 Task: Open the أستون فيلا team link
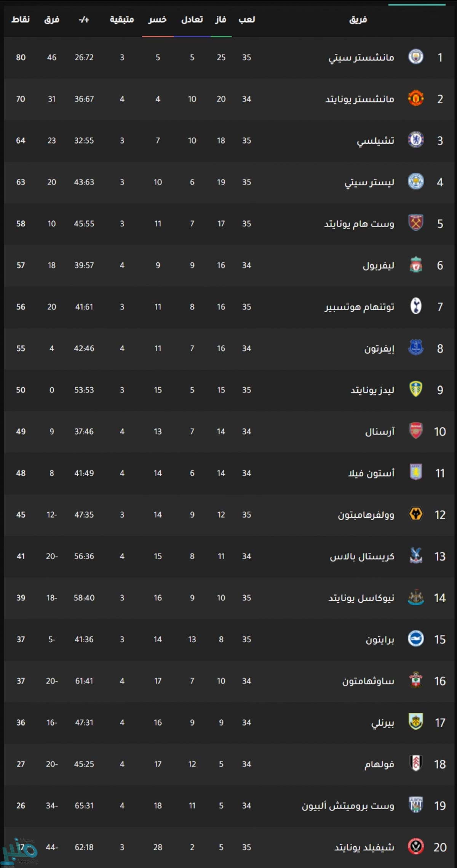coord(371,473)
